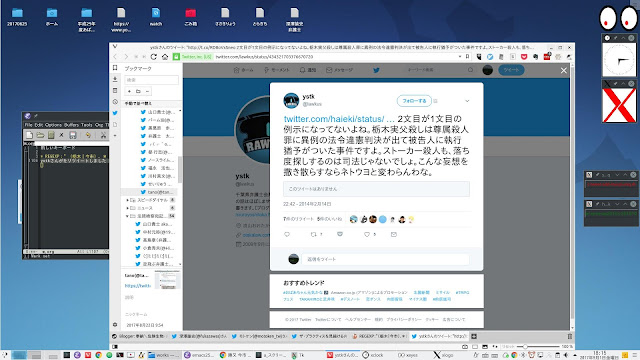Viewport: 640px width, 360px height.
Task: Open Buffers menu in Emacs window
Action: click(71, 125)
